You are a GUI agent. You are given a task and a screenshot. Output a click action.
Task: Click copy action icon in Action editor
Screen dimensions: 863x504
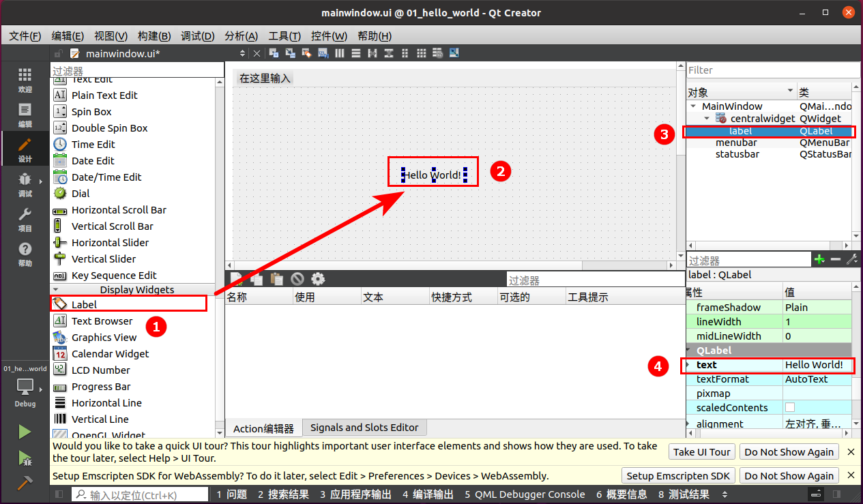point(257,279)
